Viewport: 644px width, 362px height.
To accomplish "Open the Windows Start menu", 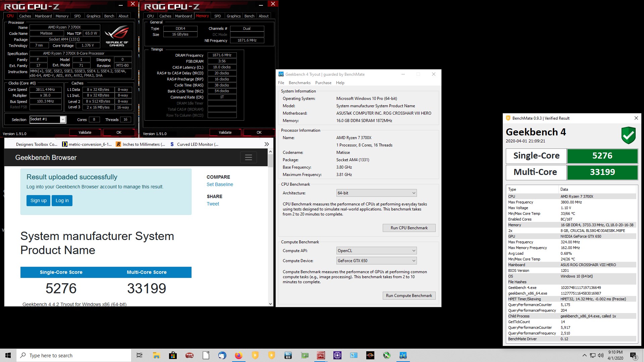I will (x=8, y=355).
